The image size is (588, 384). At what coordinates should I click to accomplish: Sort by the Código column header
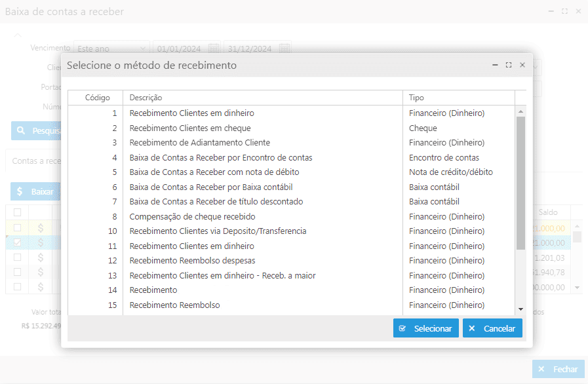(98, 98)
